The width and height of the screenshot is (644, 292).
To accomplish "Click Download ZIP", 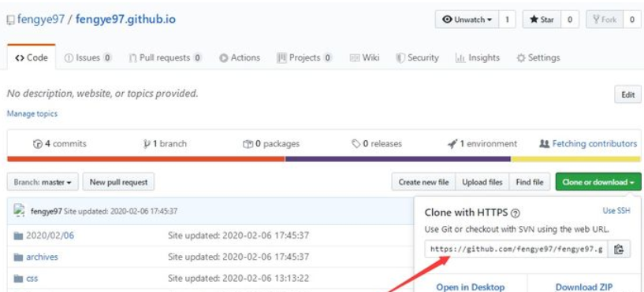I will [584, 287].
